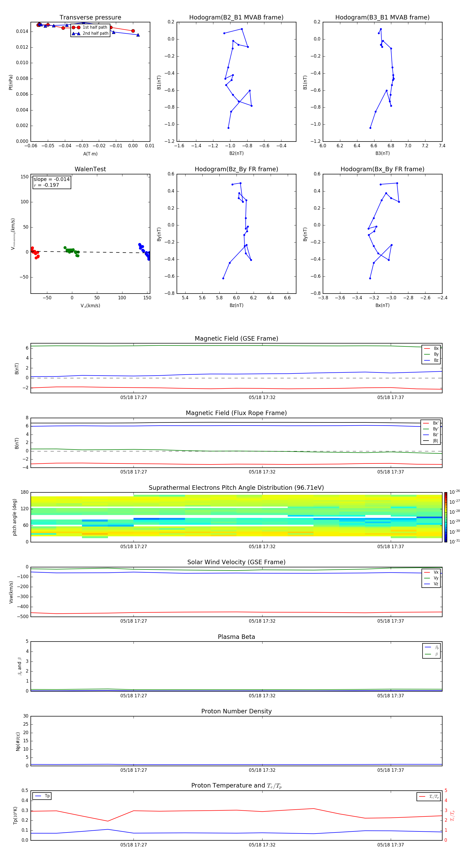Viewport: 473px width, 868px height.
Task: Select the "Bz'" flux rope legend entry
Action: (431, 435)
